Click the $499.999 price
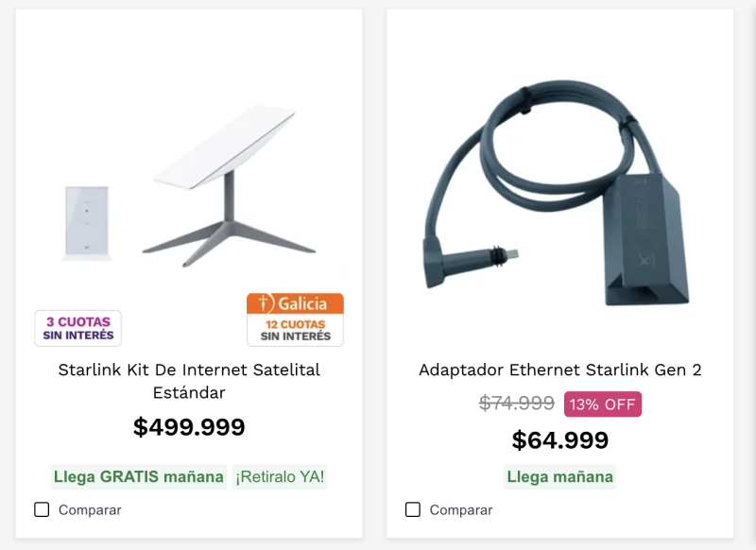This screenshot has width=756, height=550. (189, 427)
